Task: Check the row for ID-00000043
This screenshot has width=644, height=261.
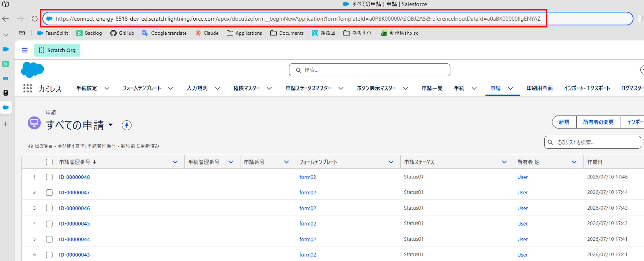Action: click(49, 255)
